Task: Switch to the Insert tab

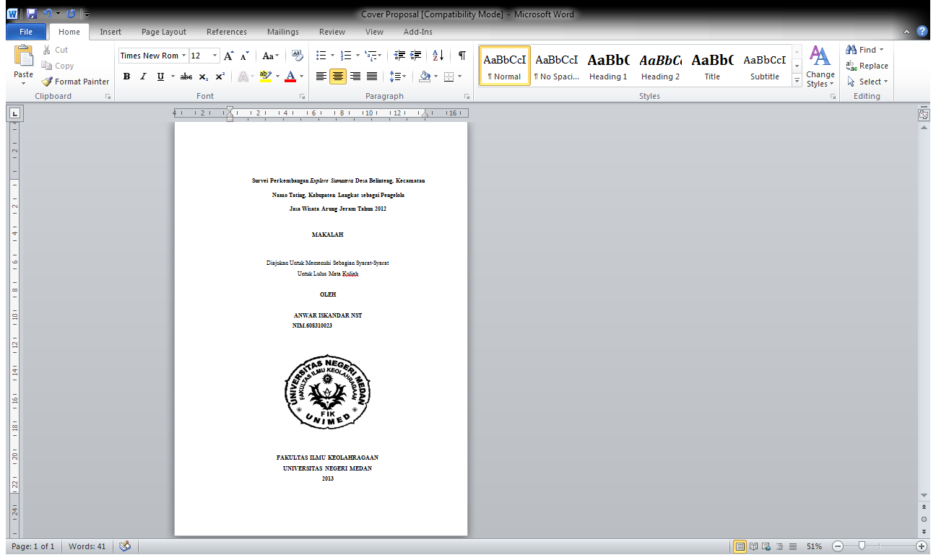Action: pyautogui.click(x=110, y=32)
